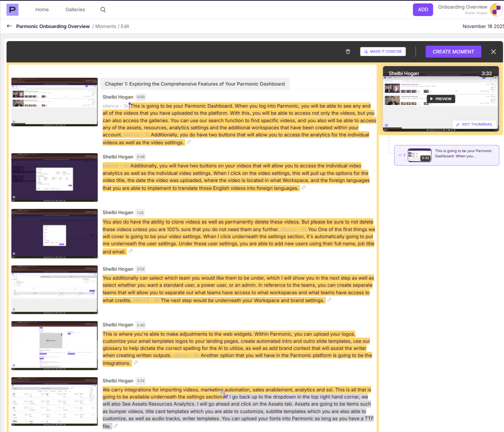Click the MAKE IT CONCISE button

[383, 52]
